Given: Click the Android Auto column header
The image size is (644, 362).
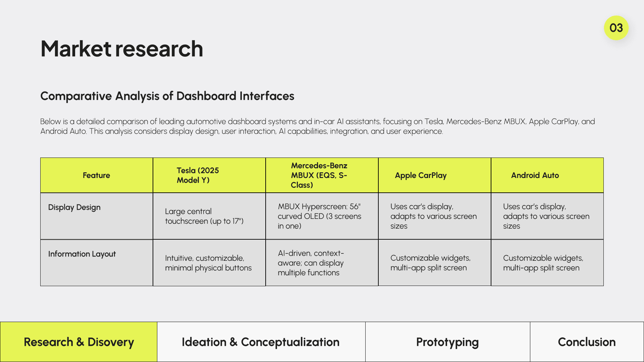Looking at the screenshot, I should coord(535,175).
